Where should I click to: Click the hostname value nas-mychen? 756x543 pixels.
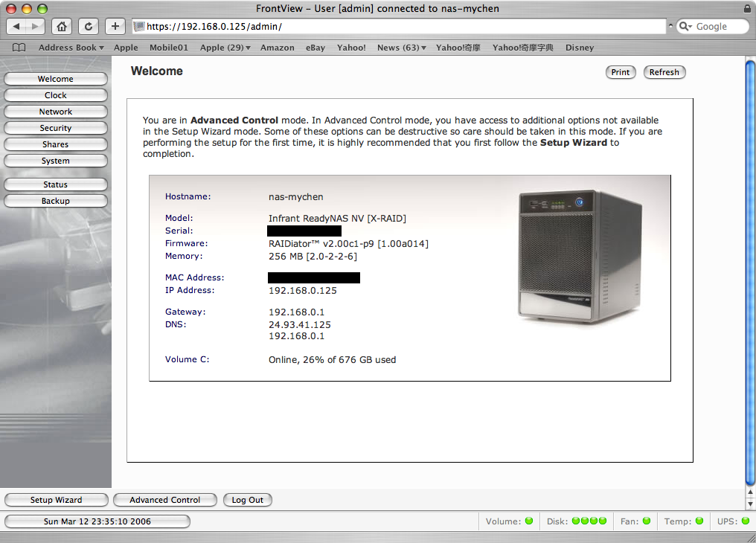tap(295, 196)
